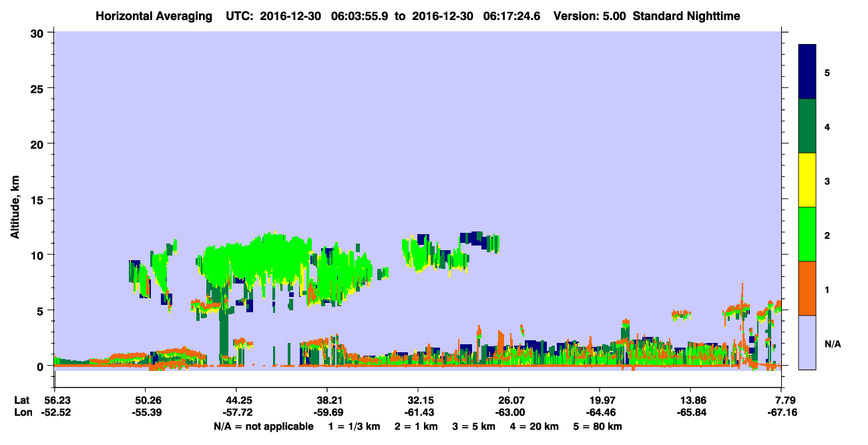Click latitude value 38.21
Viewport: 868px width, 445px height.
click(327, 400)
